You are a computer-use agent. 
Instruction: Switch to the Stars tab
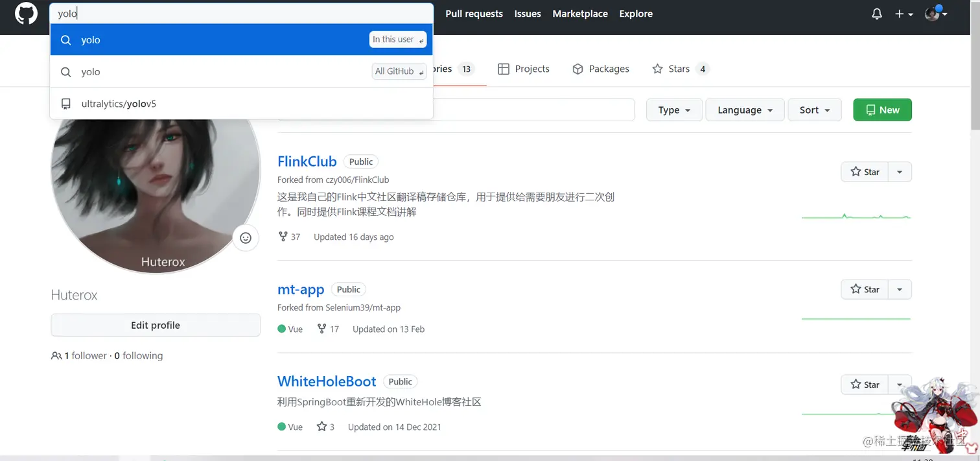(681, 69)
